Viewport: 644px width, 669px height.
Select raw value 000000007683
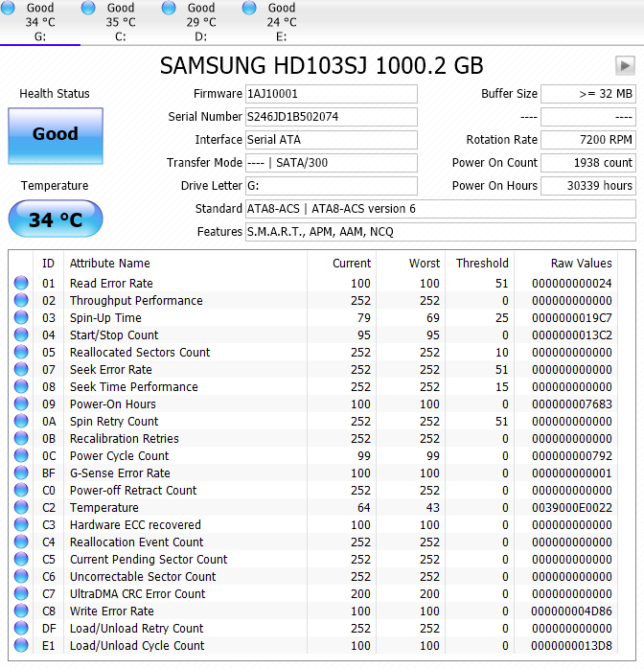pyautogui.click(x=572, y=404)
